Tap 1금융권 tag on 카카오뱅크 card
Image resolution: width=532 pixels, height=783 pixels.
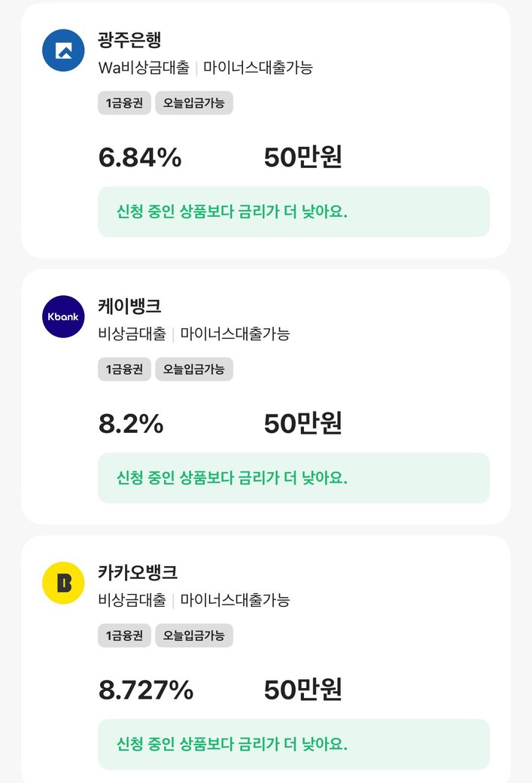click(124, 635)
